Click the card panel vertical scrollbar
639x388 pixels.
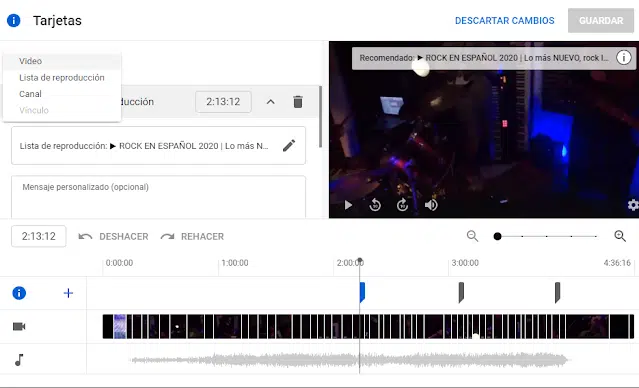[320, 117]
